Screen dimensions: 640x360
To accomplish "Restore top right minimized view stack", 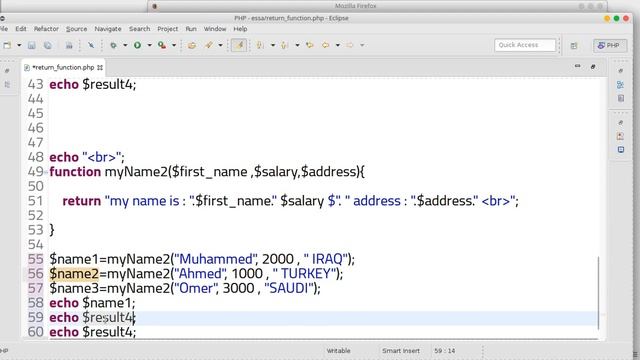I will pos(620,71).
